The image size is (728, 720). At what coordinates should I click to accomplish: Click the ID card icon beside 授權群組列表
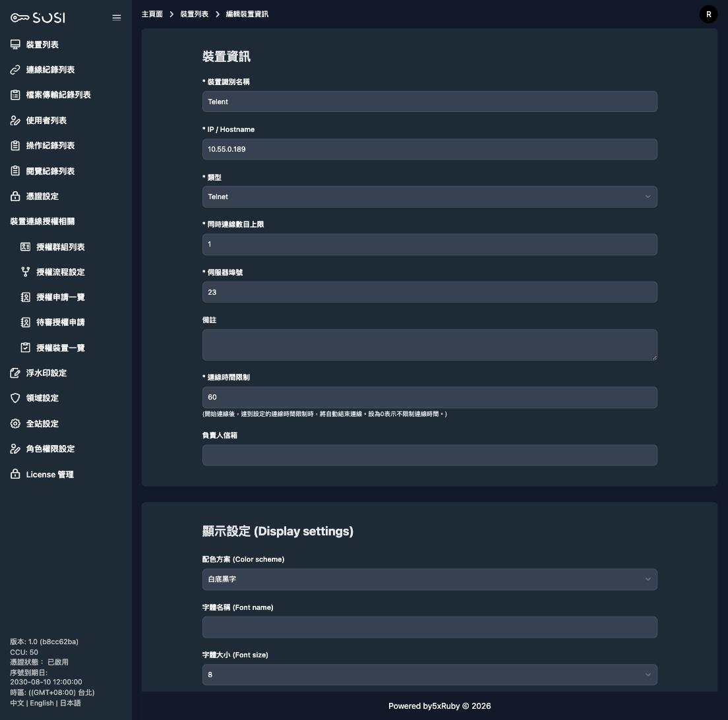[26, 247]
